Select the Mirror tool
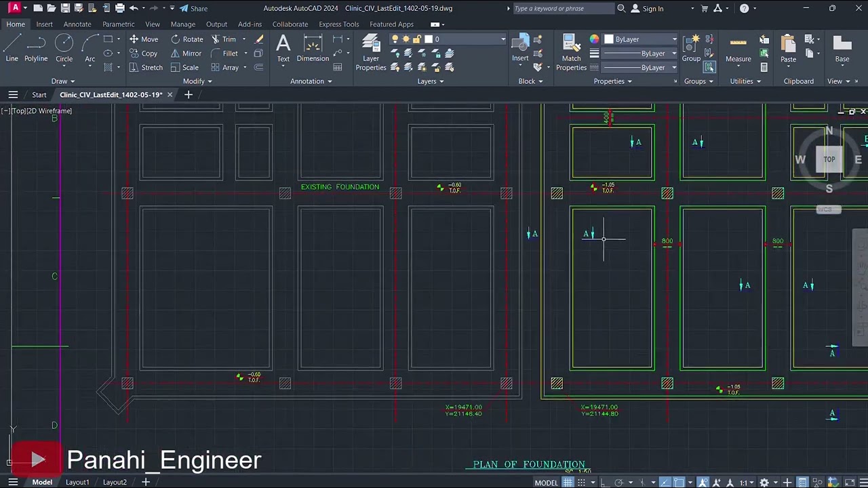The width and height of the screenshot is (868, 488). [x=186, y=54]
